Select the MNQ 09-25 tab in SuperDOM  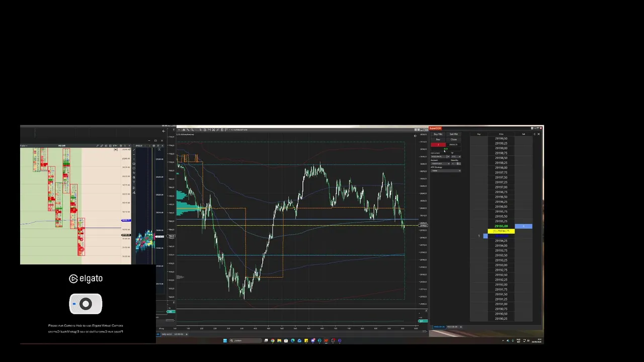(x=440, y=327)
